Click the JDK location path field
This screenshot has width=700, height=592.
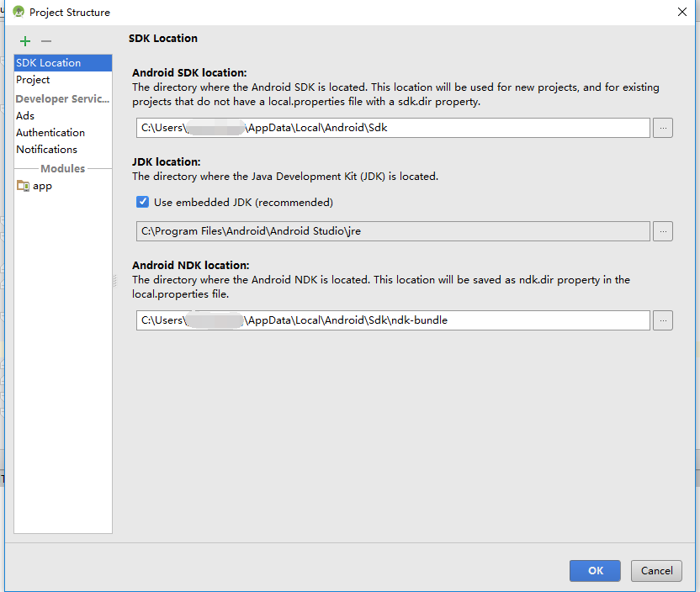(393, 231)
